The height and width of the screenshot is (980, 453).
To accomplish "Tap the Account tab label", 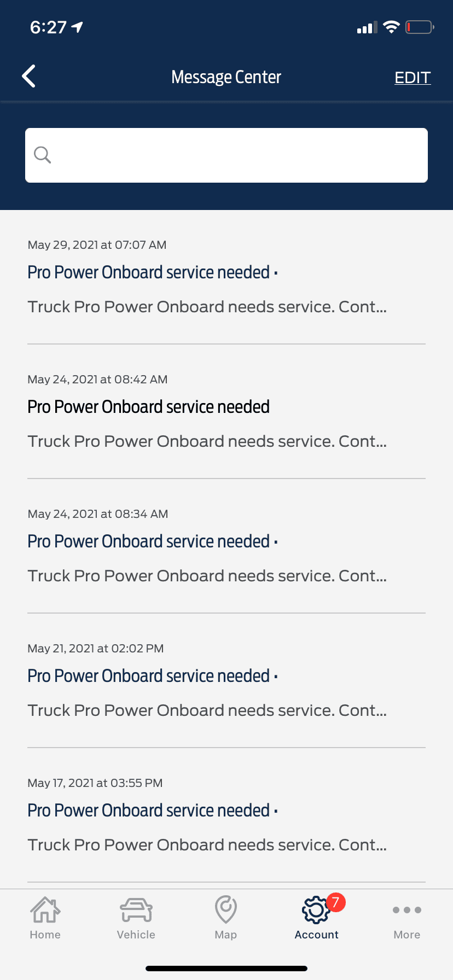I will point(316,935).
